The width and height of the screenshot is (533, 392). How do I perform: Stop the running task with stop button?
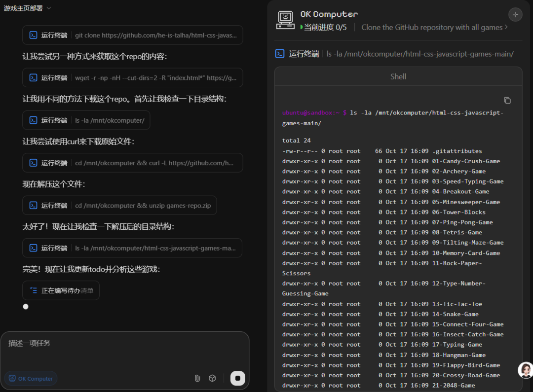pyautogui.click(x=237, y=378)
